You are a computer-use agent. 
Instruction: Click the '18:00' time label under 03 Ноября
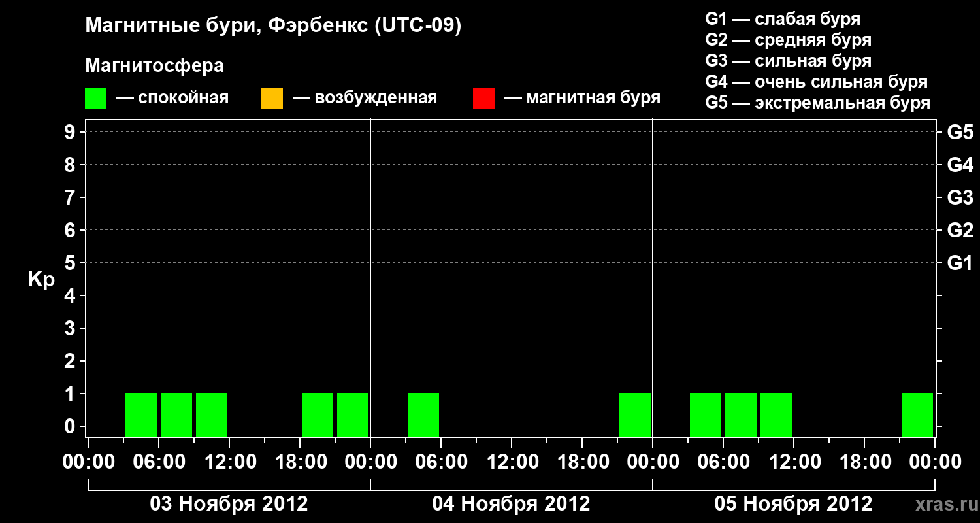[x=300, y=462]
